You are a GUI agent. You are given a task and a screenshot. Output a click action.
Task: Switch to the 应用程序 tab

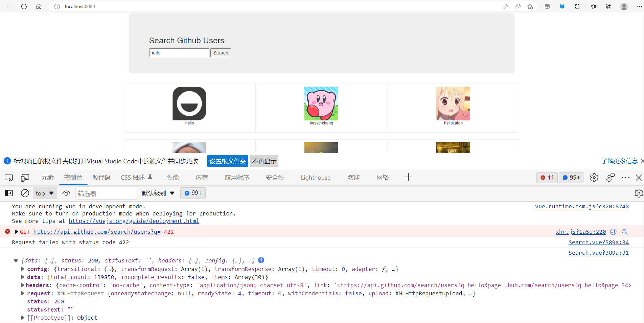click(237, 178)
